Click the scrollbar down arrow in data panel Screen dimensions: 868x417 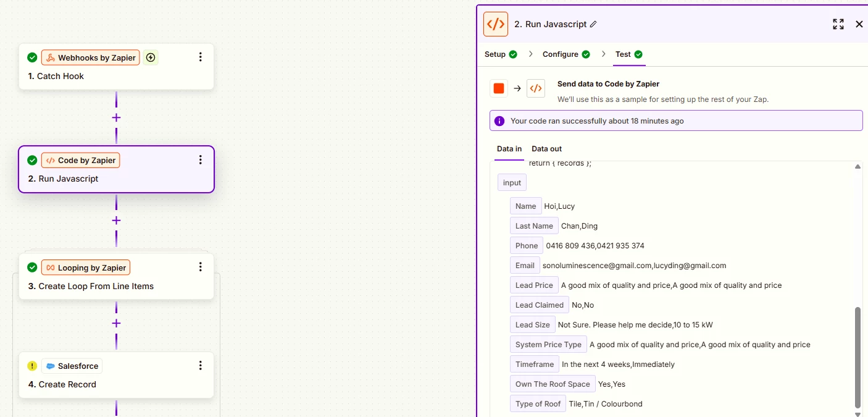tap(858, 413)
